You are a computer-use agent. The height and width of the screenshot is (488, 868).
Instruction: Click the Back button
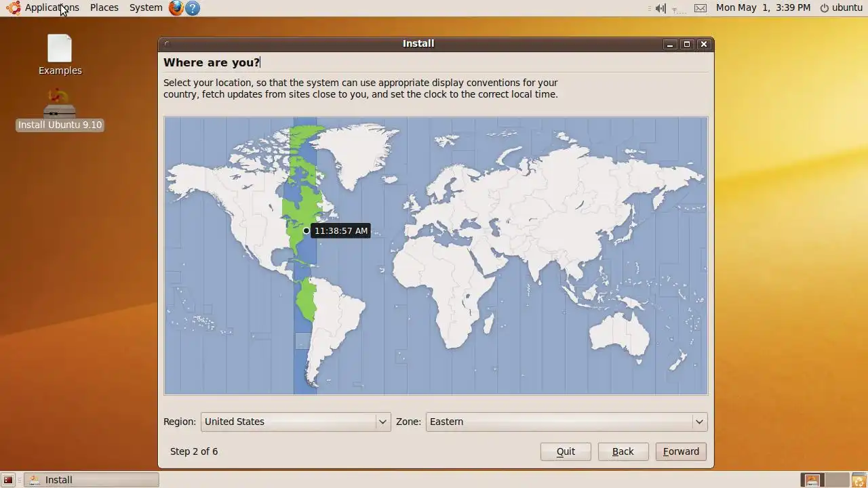tap(623, 451)
